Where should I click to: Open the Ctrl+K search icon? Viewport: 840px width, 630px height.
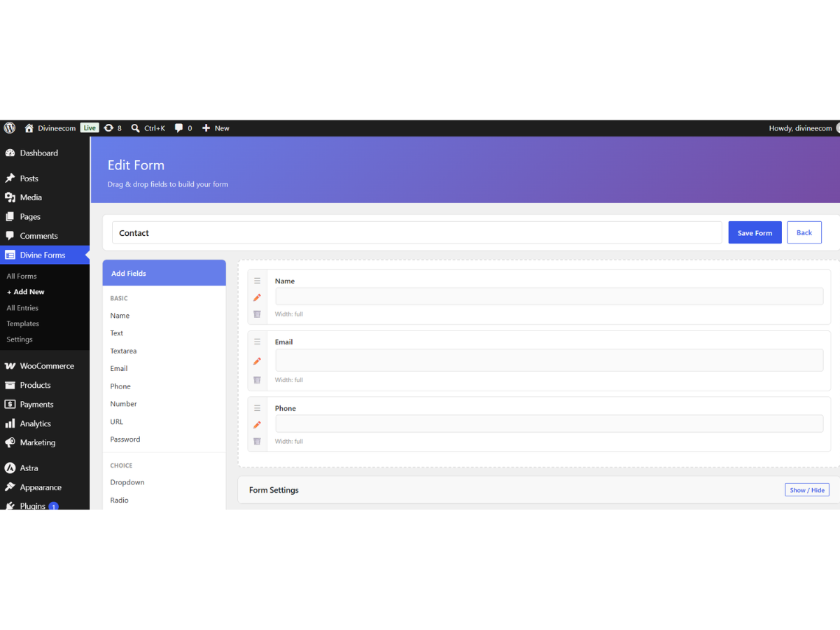tap(136, 128)
